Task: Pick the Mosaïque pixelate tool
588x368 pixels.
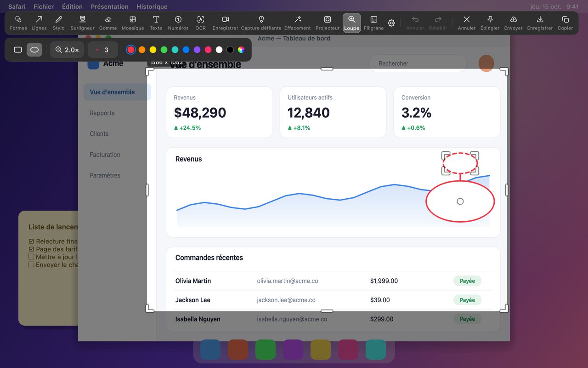Action: [x=133, y=23]
